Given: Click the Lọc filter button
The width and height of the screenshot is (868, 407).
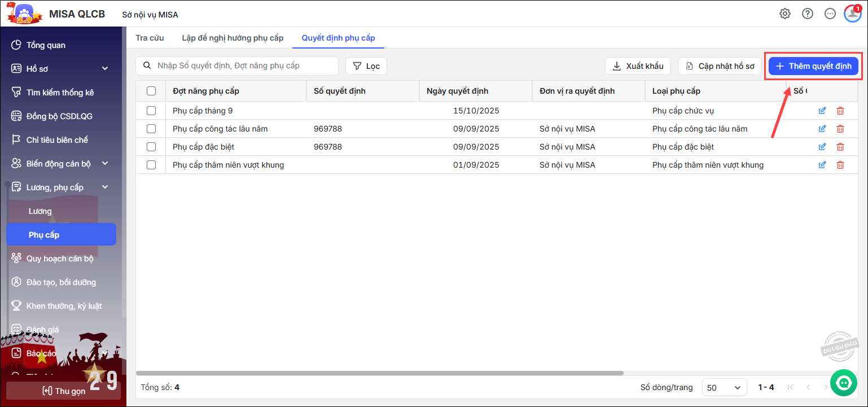Looking at the screenshot, I should pyautogui.click(x=366, y=66).
